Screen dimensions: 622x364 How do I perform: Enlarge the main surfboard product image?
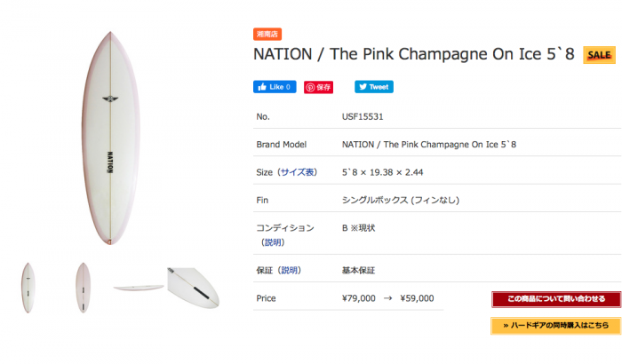[x=108, y=140]
